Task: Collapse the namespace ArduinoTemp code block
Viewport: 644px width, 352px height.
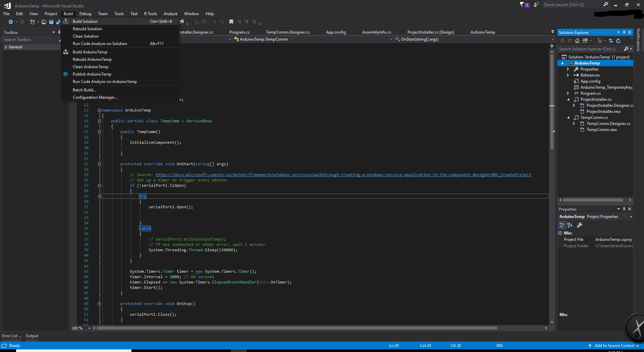Action: click(99, 110)
